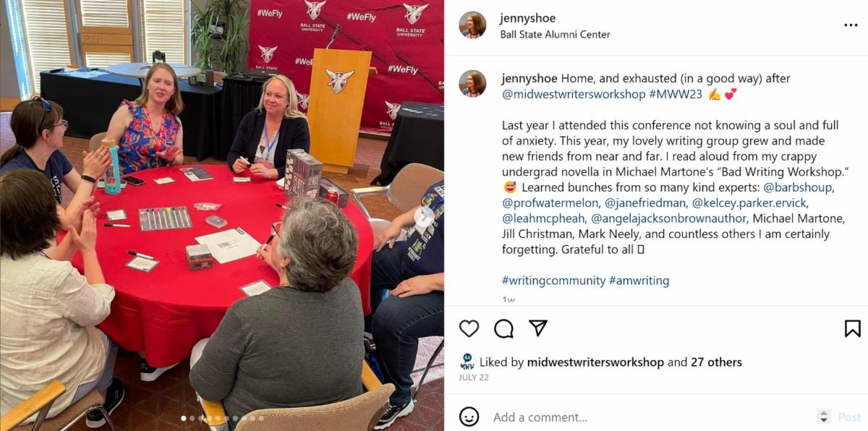Open the Ball State Alumni Center location

click(x=555, y=34)
